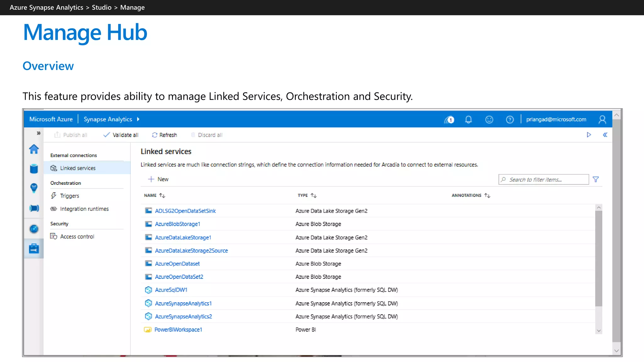Open the release notes icon with badge 1

(449, 120)
